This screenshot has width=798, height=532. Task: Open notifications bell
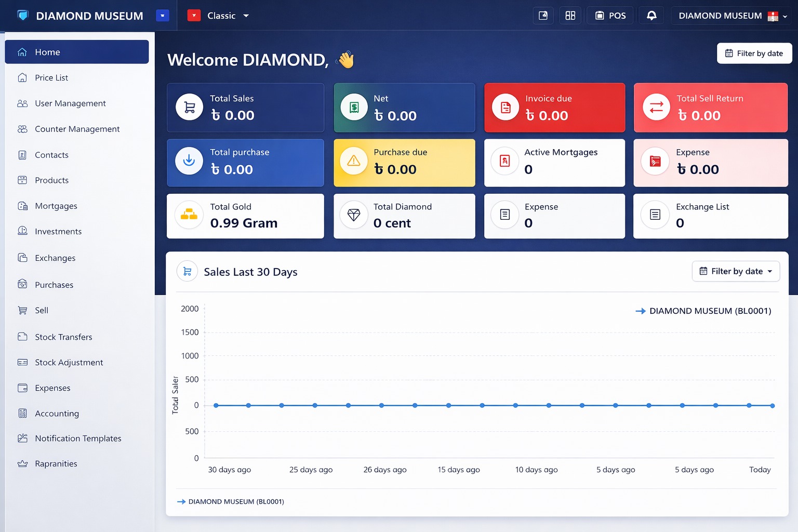(x=651, y=16)
